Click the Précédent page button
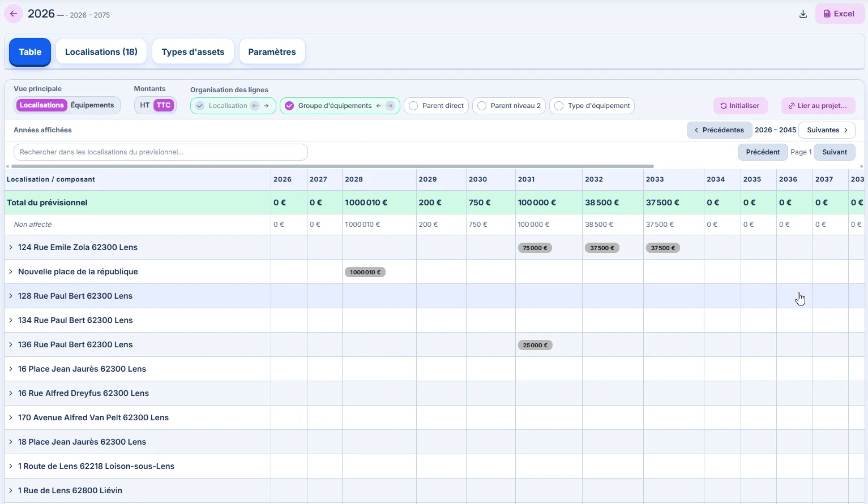This screenshot has width=868, height=504. [x=763, y=152]
